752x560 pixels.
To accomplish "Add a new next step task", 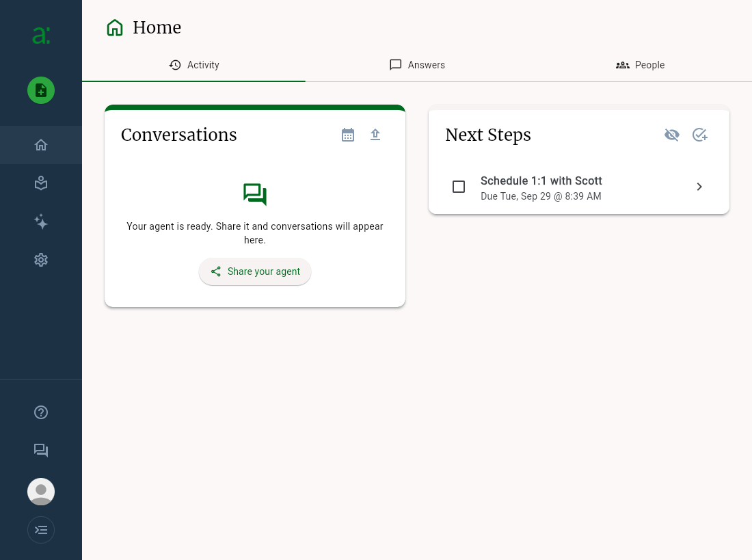I will 700,135.
